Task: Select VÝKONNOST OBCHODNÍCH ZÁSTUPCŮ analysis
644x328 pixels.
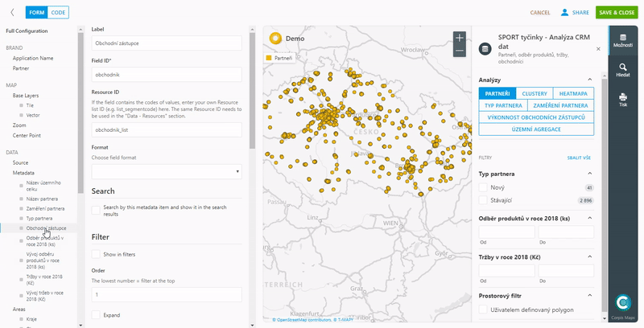Action: tap(536, 117)
